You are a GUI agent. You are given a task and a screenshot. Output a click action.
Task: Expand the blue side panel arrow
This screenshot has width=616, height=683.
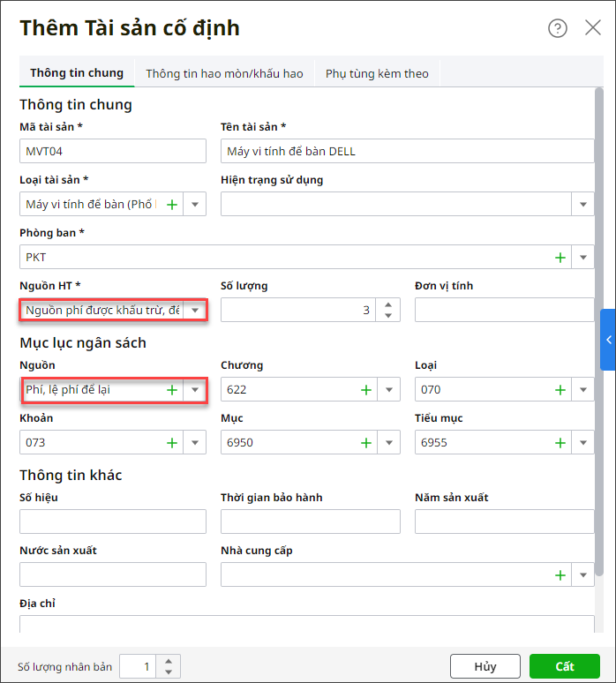(x=608, y=340)
